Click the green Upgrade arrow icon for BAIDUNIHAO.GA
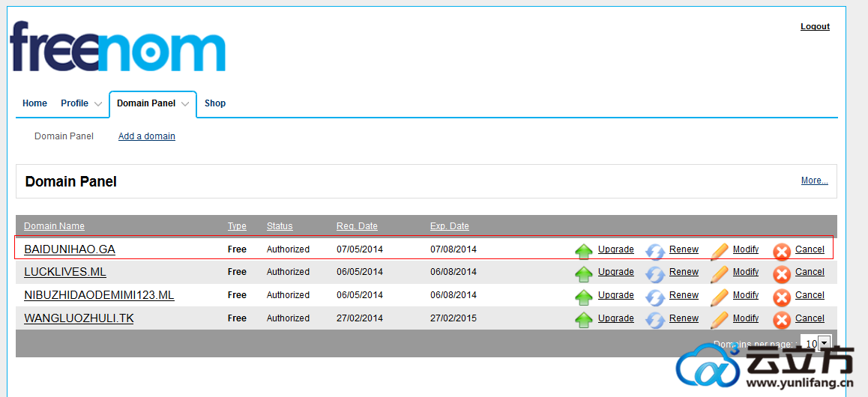This screenshot has width=868, height=397. tap(583, 252)
